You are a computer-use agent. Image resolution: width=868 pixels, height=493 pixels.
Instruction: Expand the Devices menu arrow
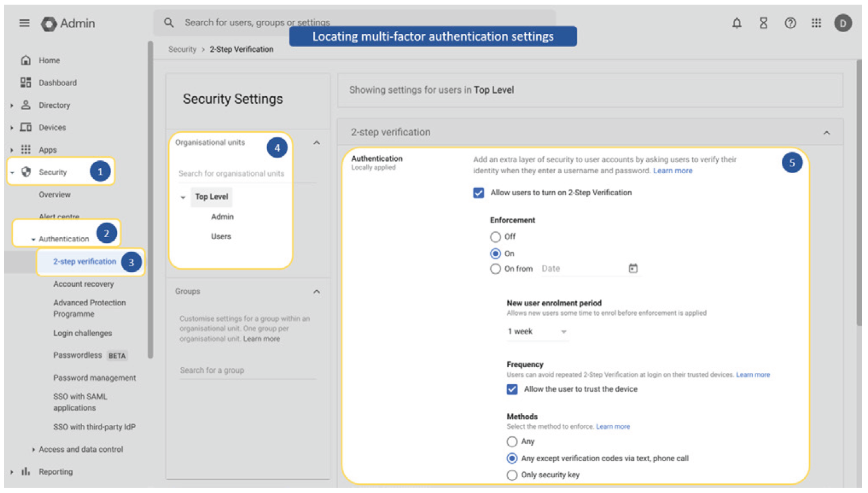(12, 128)
